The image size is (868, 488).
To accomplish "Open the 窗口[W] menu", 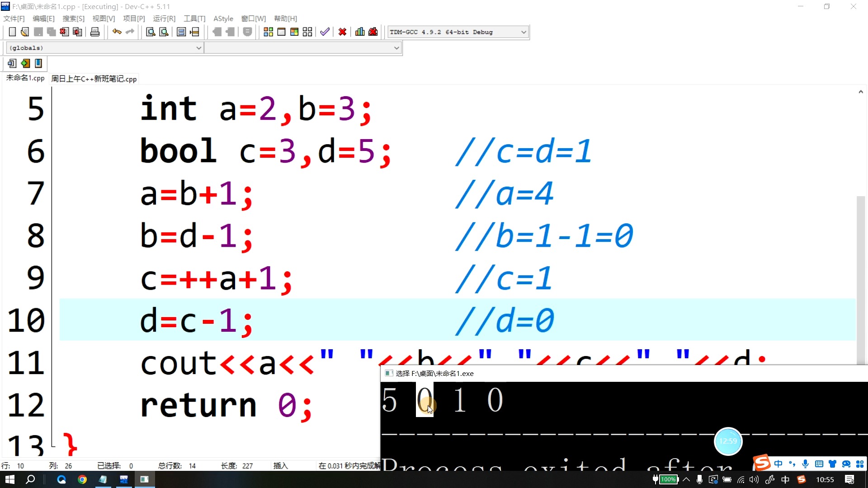I will tap(253, 19).
